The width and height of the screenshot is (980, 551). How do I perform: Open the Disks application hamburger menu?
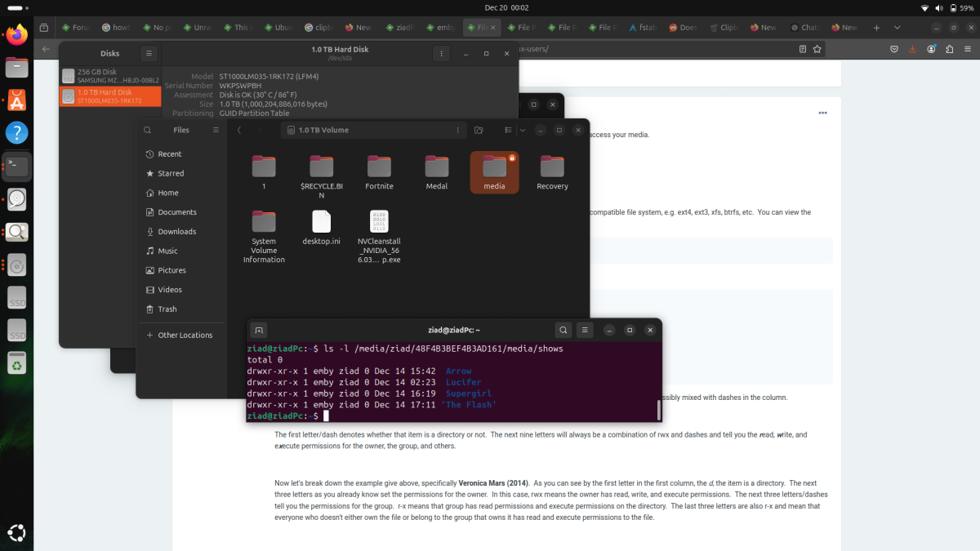[148, 54]
